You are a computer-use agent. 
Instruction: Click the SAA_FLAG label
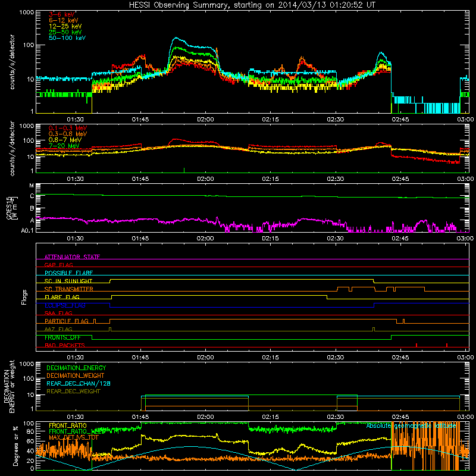[x=58, y=313]
